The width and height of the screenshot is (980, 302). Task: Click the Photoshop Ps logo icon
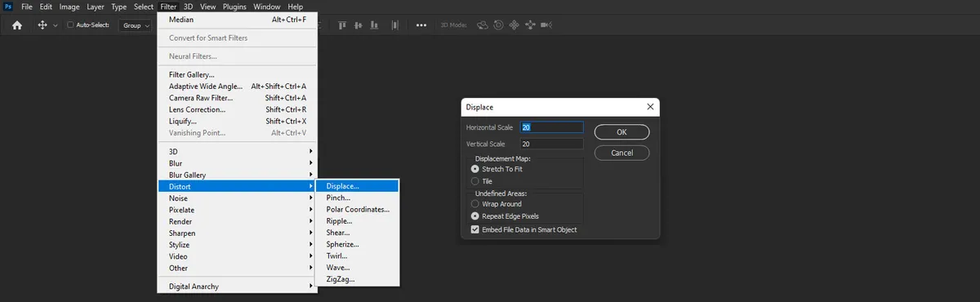point(7,7)
